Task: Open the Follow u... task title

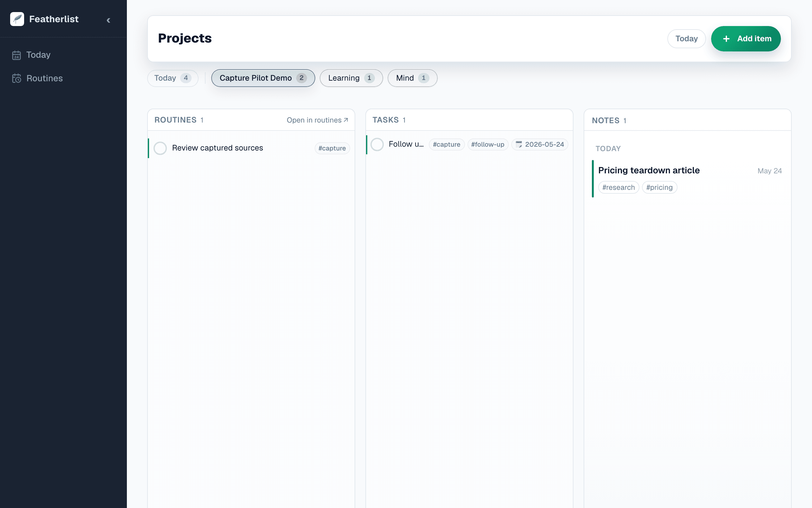Action: tap(406, 144)
